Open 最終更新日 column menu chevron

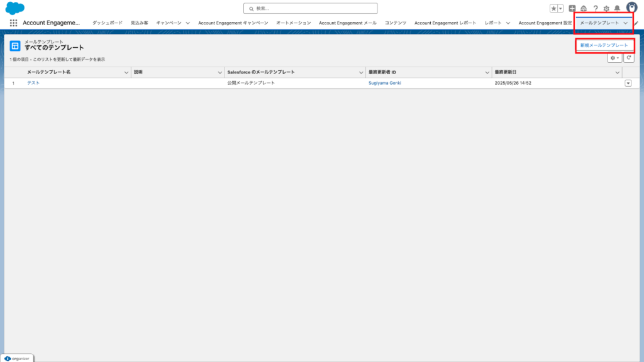pyautogui.click(x=618, y=73)
